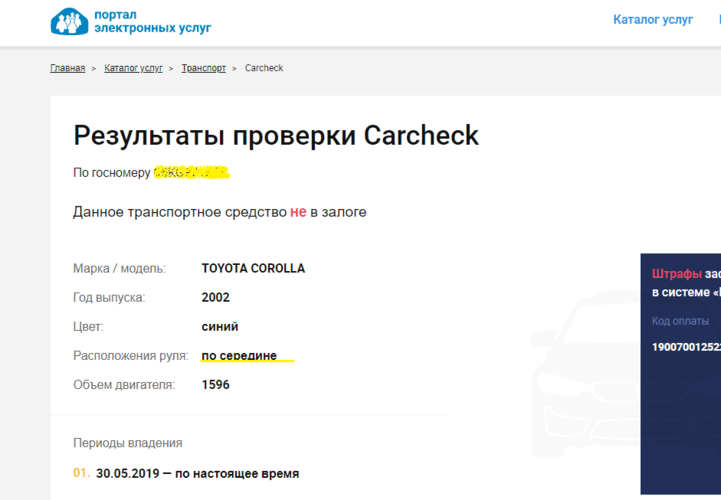Open the Каталог услуг breadcrumb link
721x500 pixels.
(x=133, y=68)
